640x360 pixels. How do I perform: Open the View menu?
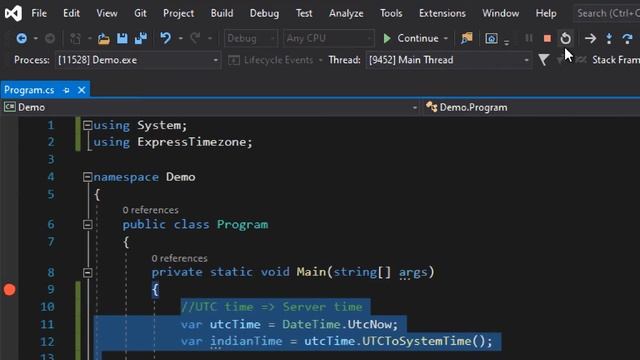tap(107, 13)
